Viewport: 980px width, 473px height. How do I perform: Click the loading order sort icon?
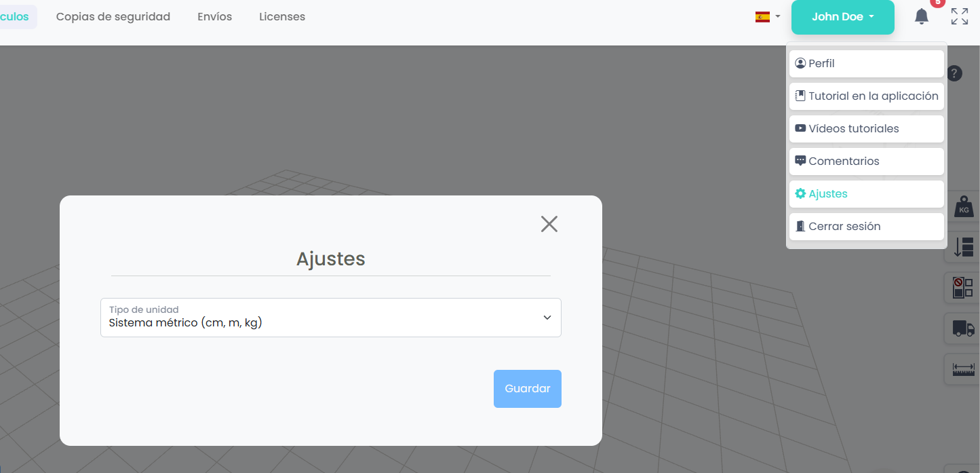(x=963, y=247)
